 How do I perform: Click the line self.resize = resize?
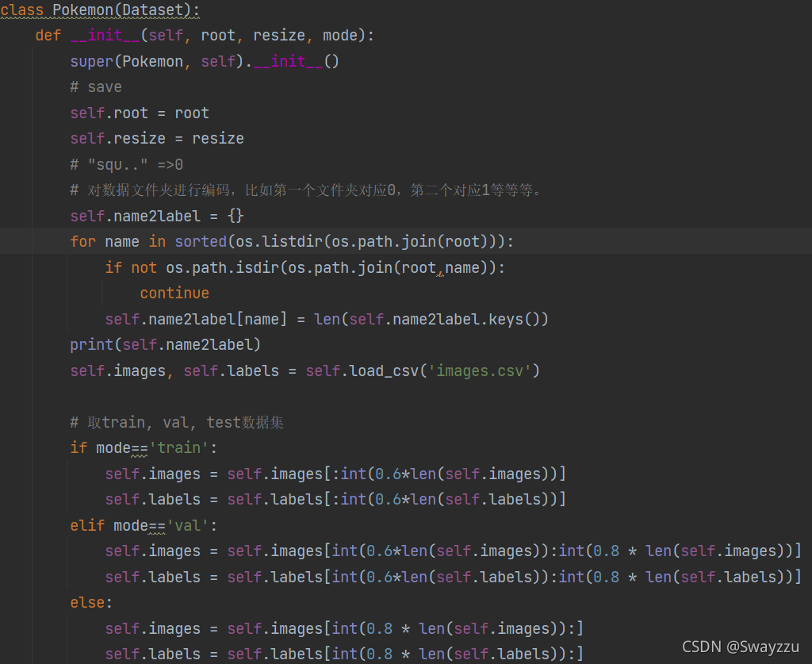[x=157, y=138]
